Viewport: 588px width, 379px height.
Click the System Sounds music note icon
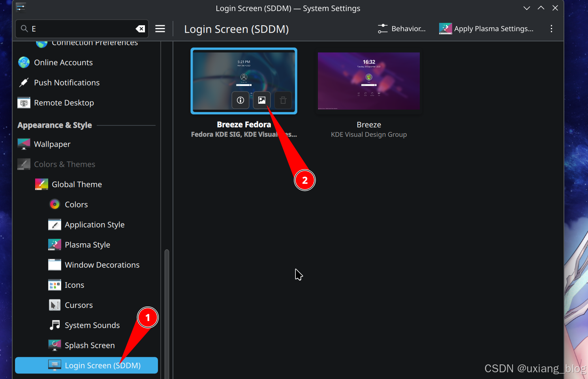coord(54,325)
